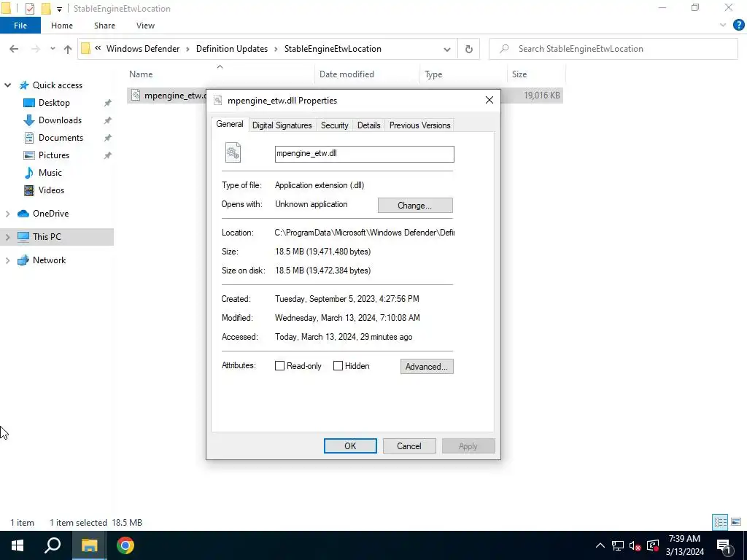Viewport: 747px width, 560px height.
Task: Open the Windows Start menu
Action: [x=18, y=545]
